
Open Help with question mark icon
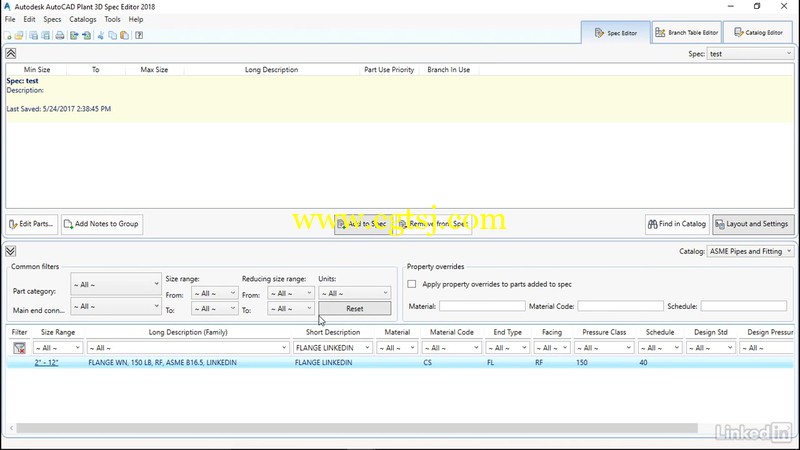point(139,35)
